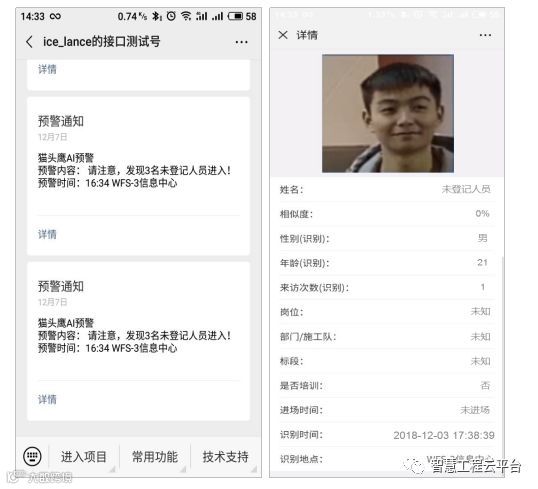
Task: Expand the 常用功能 bottom menu
Action: (x=155, y=457)
